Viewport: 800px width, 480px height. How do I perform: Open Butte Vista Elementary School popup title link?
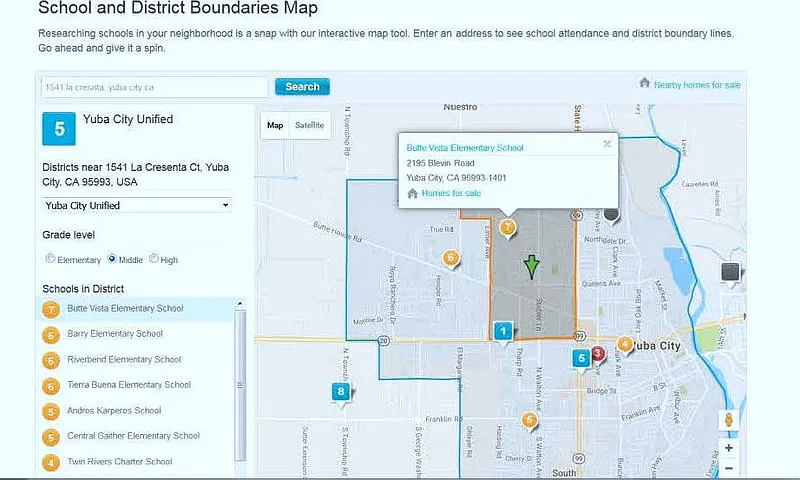tap(465, 148)
